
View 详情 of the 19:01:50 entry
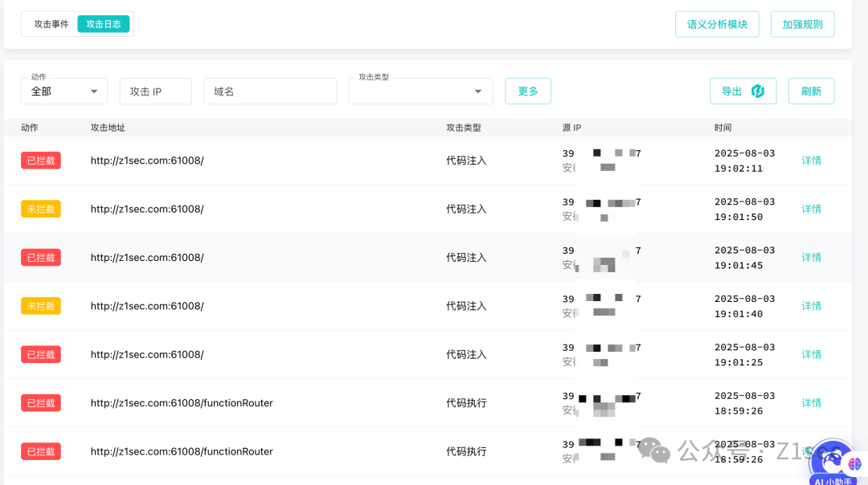812,209
